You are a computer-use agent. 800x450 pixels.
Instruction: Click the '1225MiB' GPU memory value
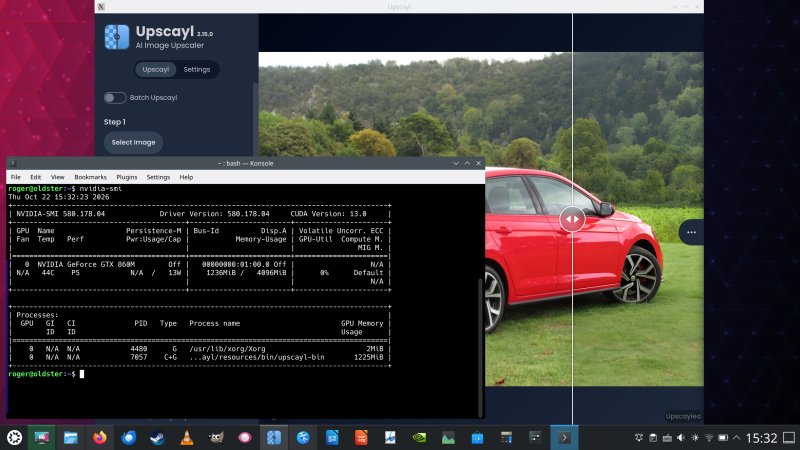click(368, 357)
